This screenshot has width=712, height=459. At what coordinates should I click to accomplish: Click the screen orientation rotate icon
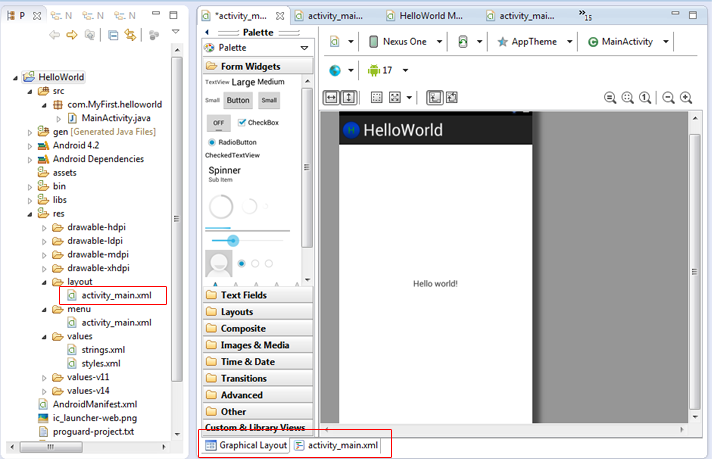pos(463,42)
